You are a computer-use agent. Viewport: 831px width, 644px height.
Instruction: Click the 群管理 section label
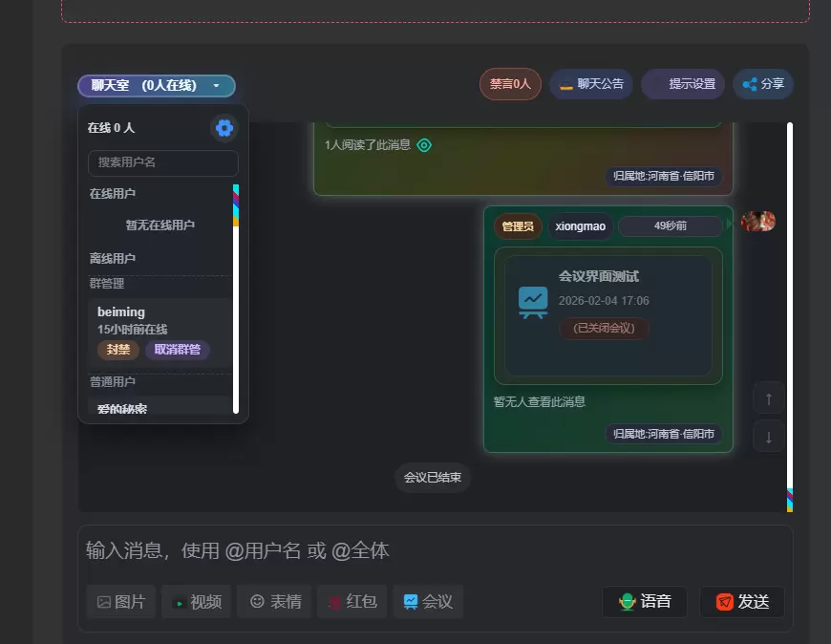[107, 284]
